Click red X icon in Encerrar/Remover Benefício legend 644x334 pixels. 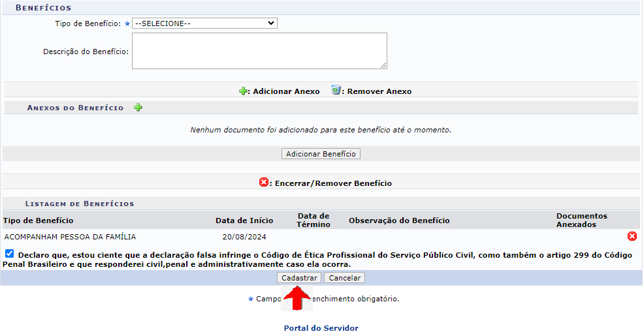tap(264, 183)
